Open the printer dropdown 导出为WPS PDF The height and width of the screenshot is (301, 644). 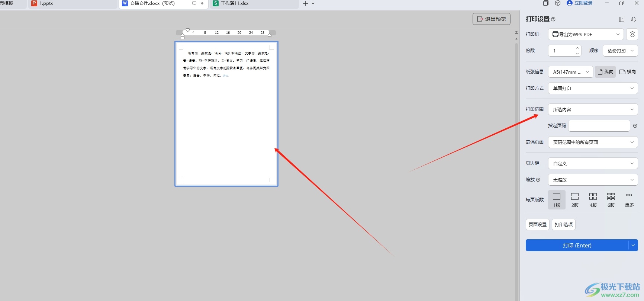tap(586, 34)
